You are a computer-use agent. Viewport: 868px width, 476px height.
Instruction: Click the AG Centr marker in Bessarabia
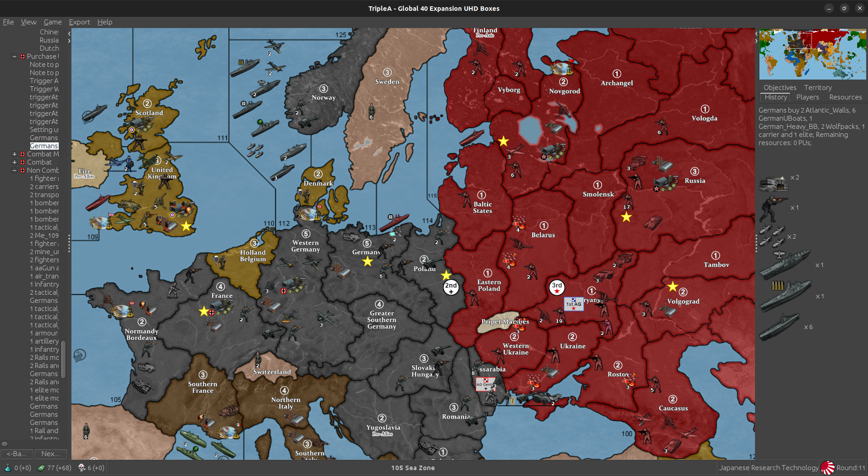pos(486,384)
